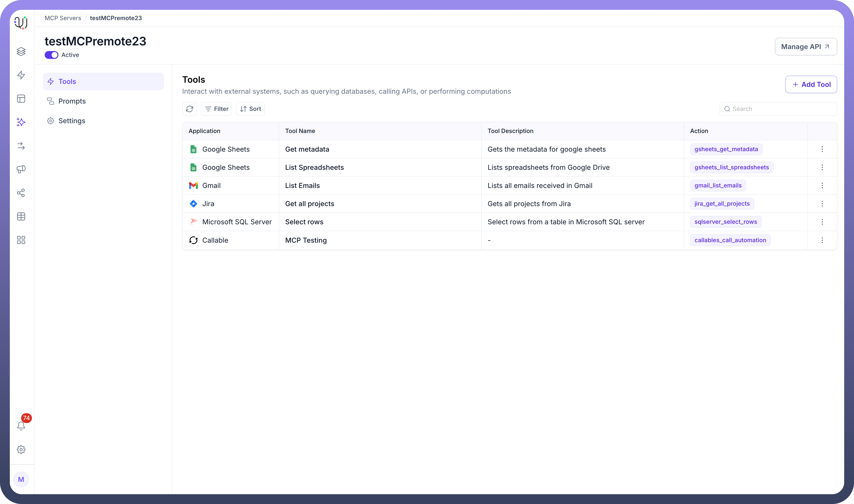Click the refresh tools icon
The width and height of the screenshot is (854, 504).
click(190, 109)
